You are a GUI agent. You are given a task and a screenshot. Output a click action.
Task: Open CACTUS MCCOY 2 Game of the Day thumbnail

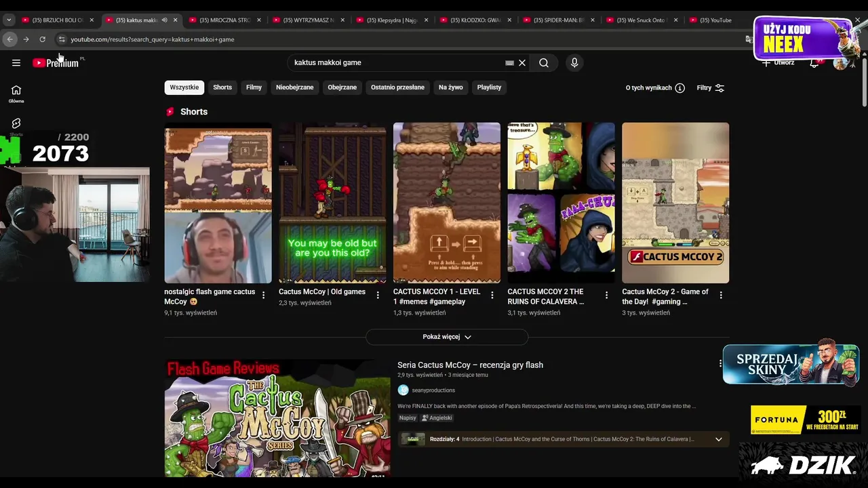pyautogui.click(x=675, y=203)
